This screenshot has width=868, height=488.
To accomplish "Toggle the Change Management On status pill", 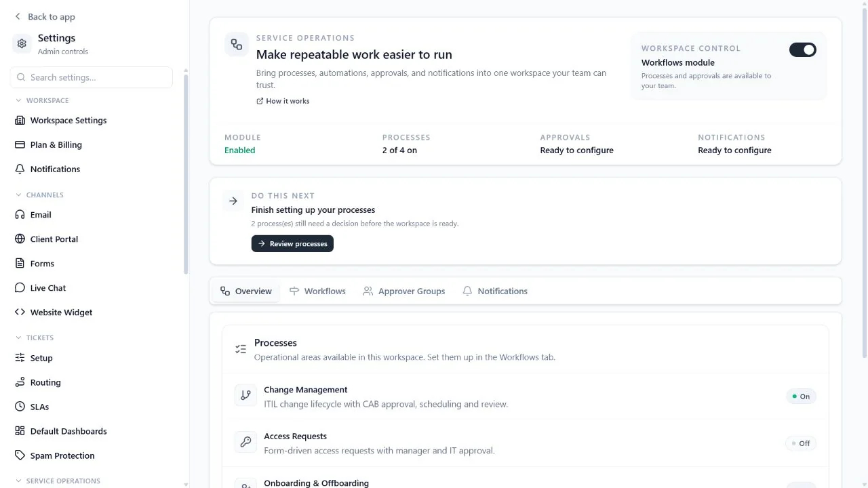I will tap(801, 396).
